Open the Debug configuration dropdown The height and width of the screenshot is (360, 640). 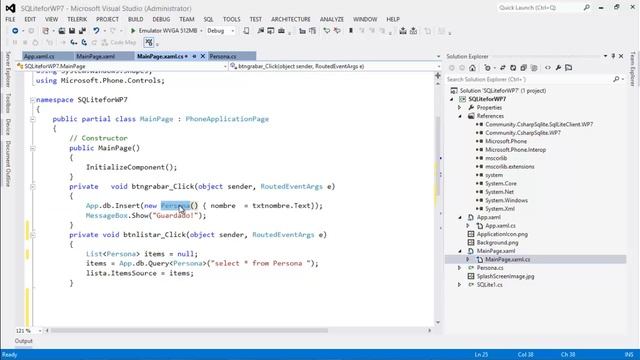(233, 31)
